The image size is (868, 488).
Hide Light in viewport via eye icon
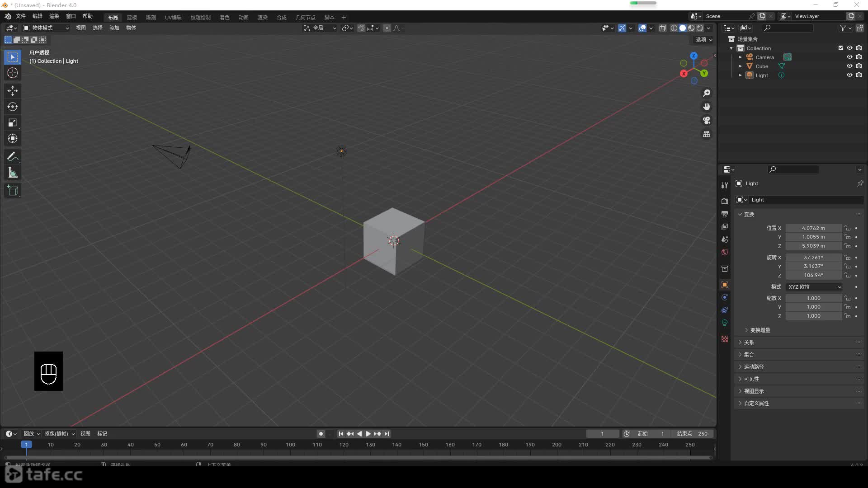849,75
